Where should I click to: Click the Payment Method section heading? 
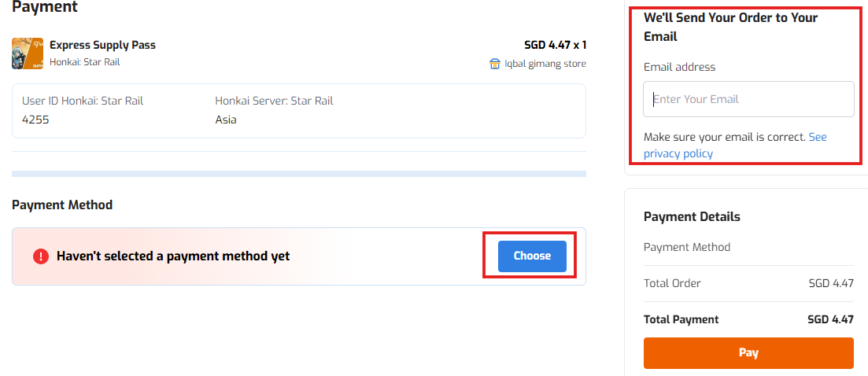[62, 205]
